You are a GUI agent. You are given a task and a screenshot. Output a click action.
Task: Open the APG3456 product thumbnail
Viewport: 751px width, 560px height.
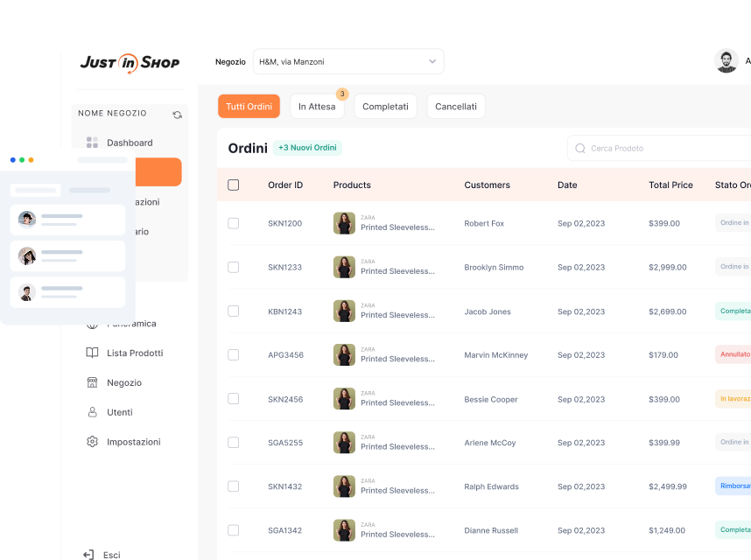click(344, 354)
